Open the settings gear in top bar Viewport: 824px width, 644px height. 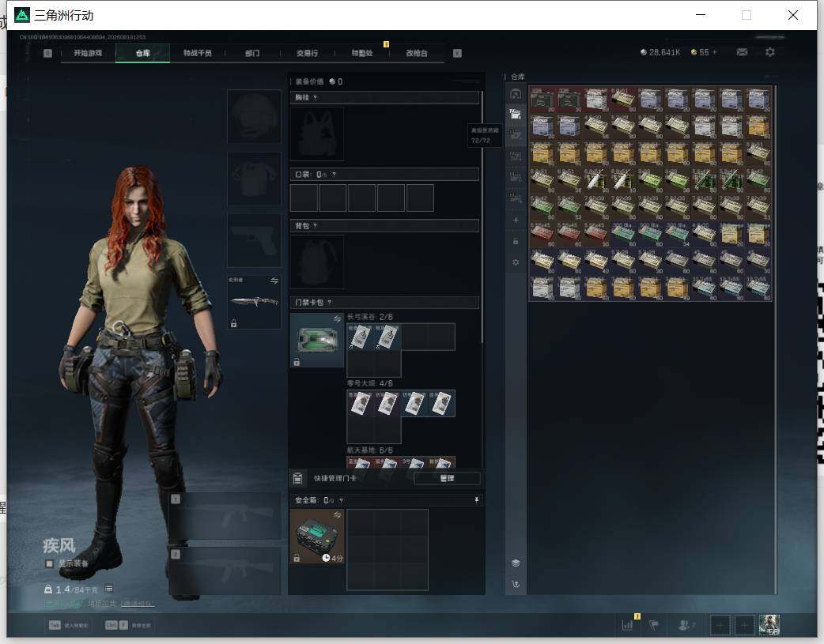point(770,52)
